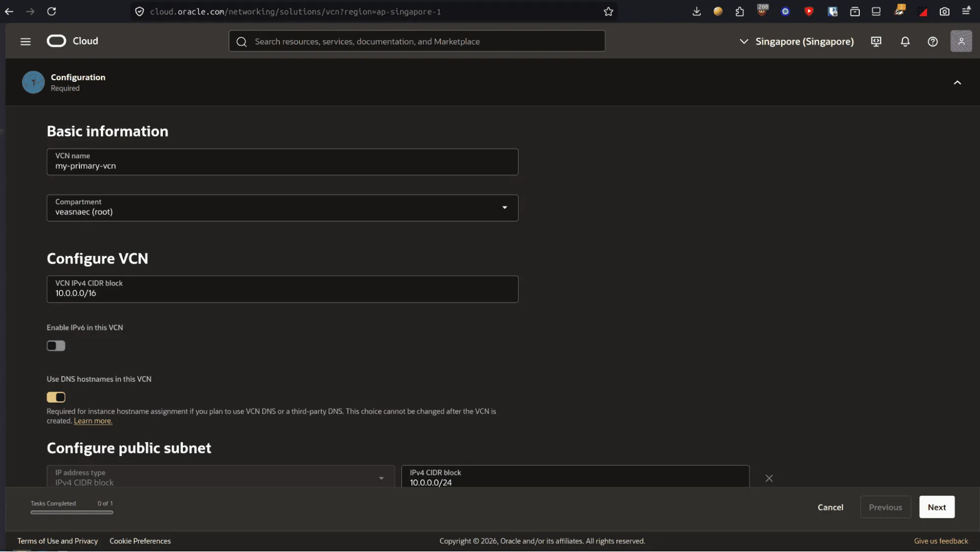
Task: Open Terms of Use and Privacy link
Action: tap(57, 541)
